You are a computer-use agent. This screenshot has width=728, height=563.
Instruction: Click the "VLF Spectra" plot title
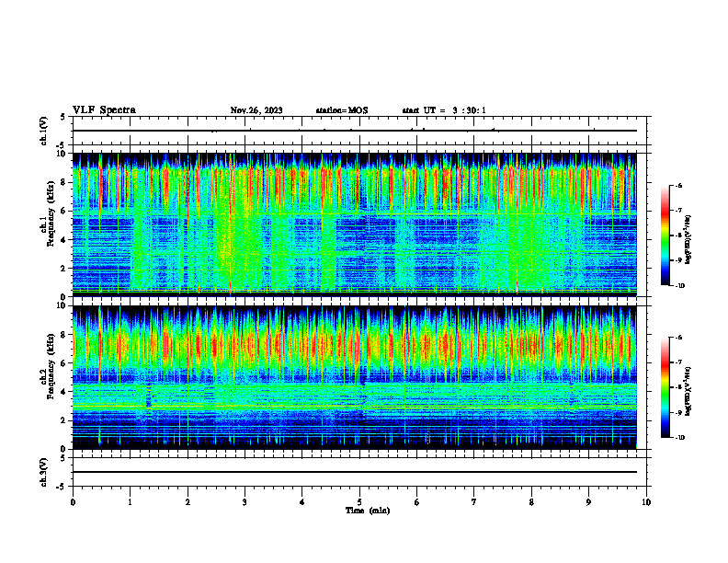pyautogui.click(x=104, y=110)
